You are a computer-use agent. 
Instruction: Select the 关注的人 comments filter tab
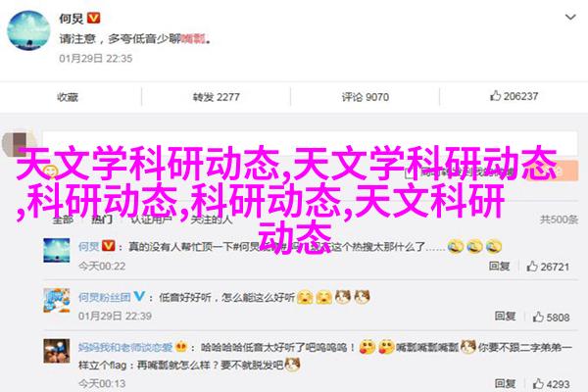tap(211, 220)
